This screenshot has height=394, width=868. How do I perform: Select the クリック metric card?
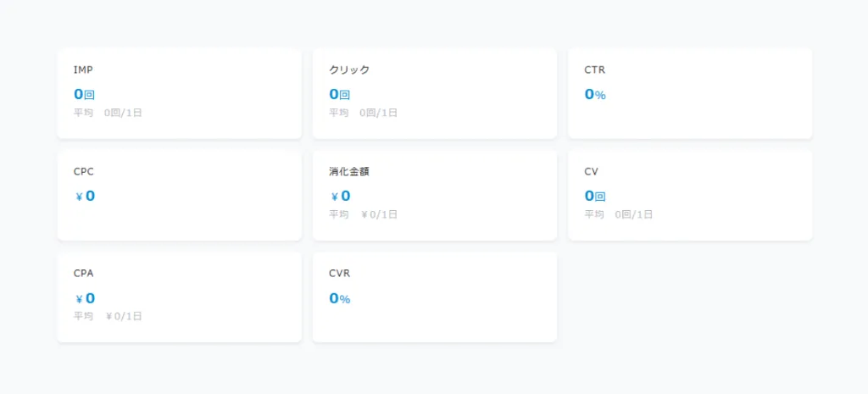click(435, 93)
